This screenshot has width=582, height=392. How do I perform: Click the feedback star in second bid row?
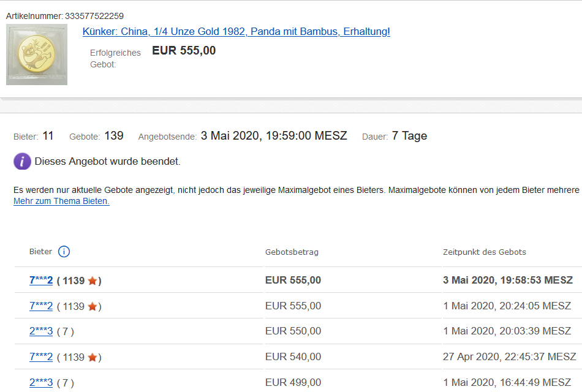tap(92, 306)
